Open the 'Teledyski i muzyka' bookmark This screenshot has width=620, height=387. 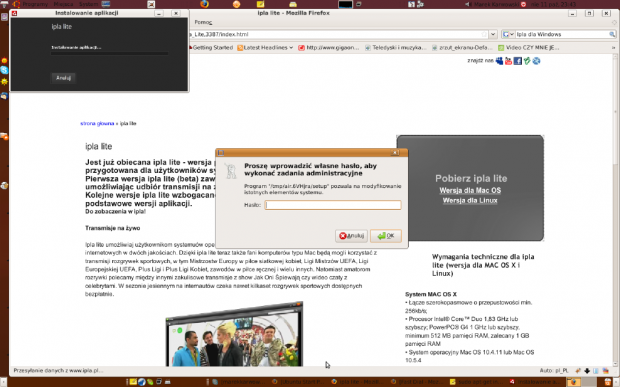[x=395, y=48]
